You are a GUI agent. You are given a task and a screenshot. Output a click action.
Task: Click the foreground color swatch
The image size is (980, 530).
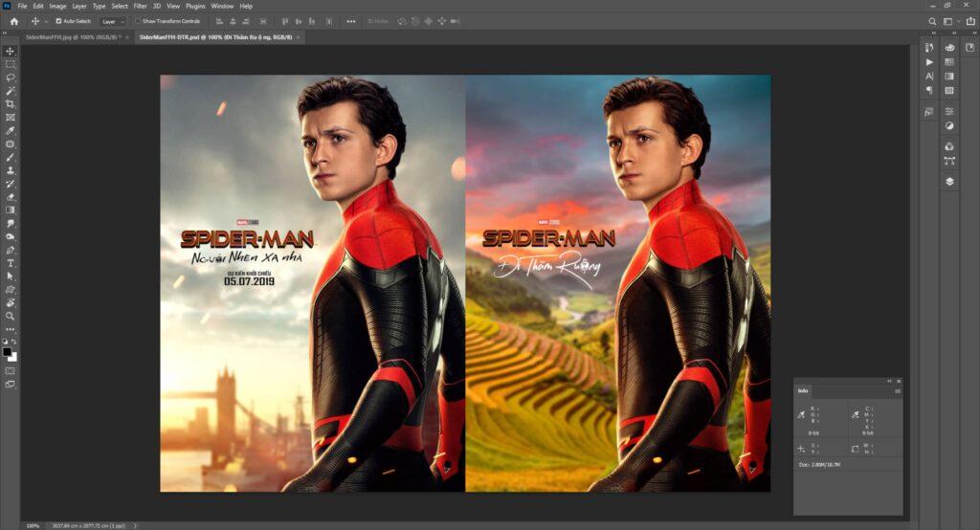9,351
